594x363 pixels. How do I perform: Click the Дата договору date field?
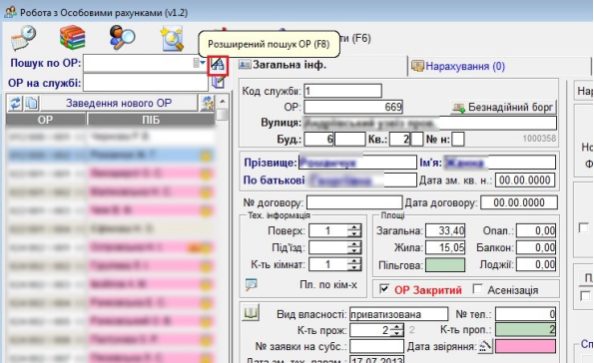[x=519, y=202]
